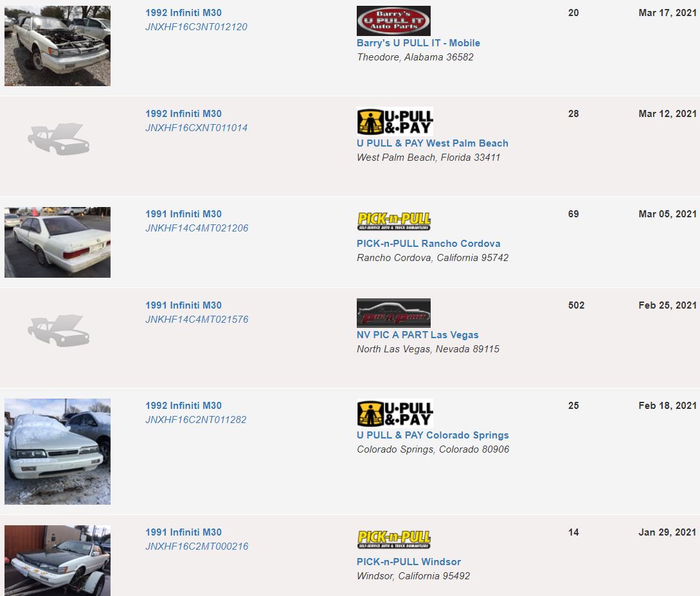Image resolution: width=700 pixels, height=596 pixels.
Task: Open snow-covered 1992 M30 photo
Action: pos(58,451)
